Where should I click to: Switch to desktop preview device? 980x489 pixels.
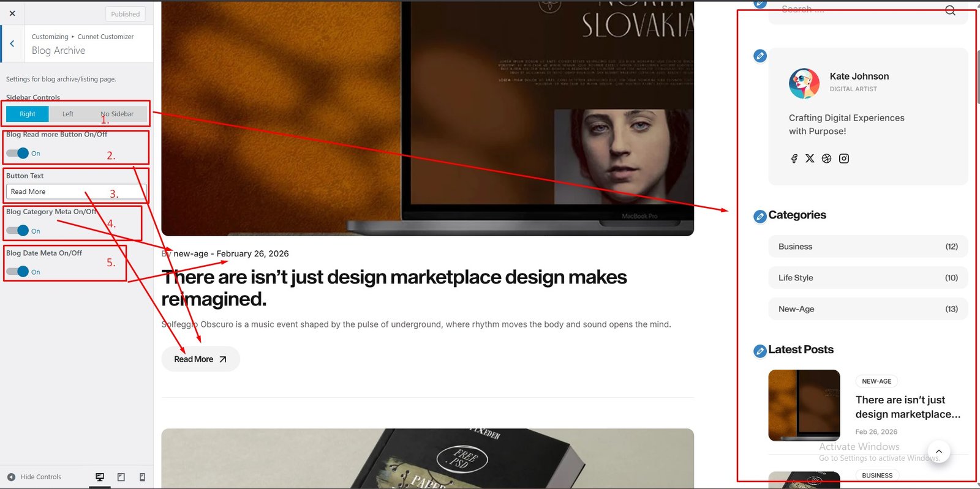pyautogui.click(x=100, y=477)
